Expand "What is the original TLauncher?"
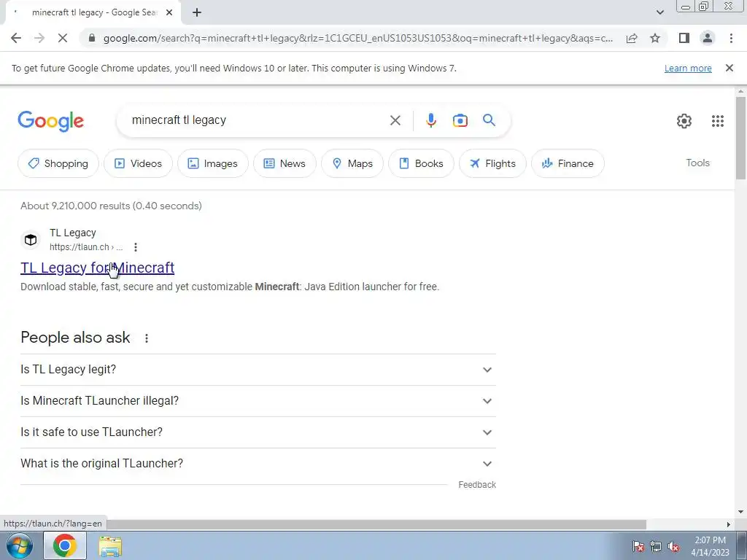Image resolution: width=747 pixels, height=560 pixels. pos(258,464)
